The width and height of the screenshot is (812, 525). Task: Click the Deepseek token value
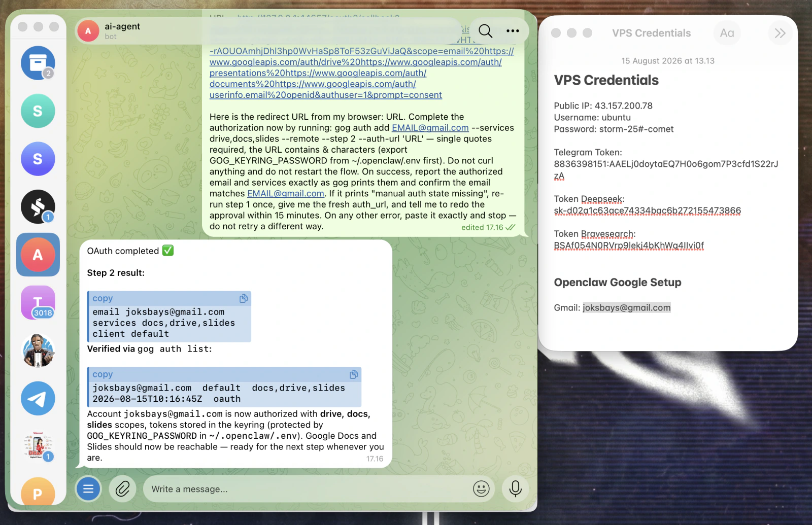coord(647,211)
